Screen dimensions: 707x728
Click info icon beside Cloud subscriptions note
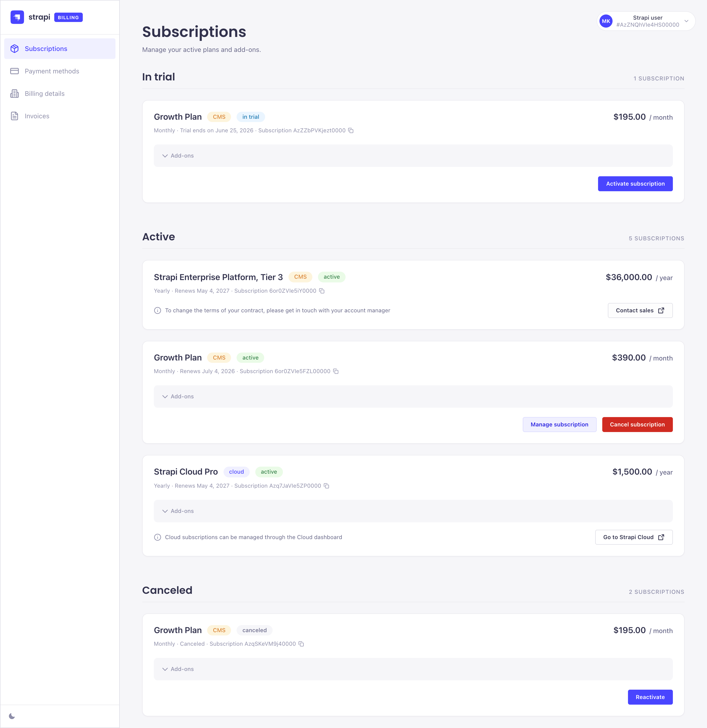tap(158, 537)
